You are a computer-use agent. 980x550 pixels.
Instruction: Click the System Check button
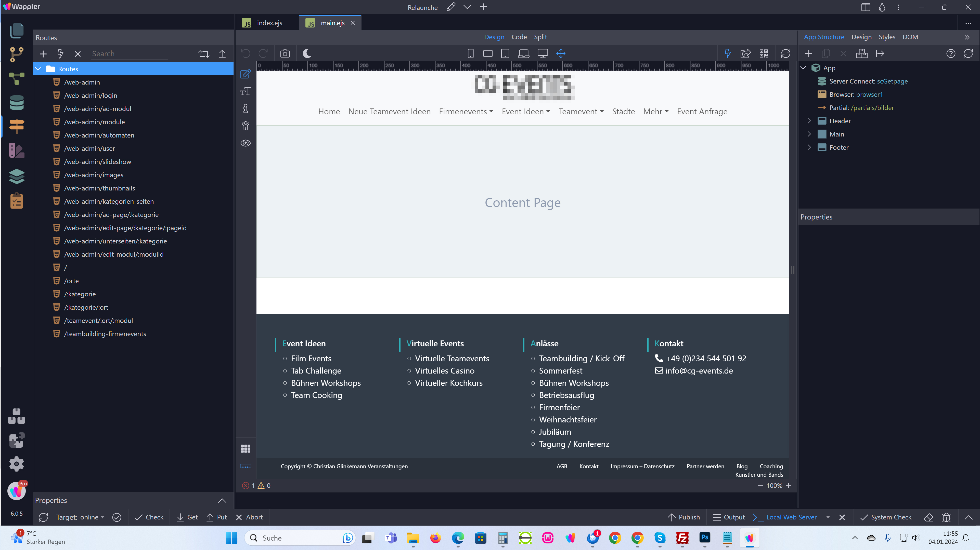point(886,517)
